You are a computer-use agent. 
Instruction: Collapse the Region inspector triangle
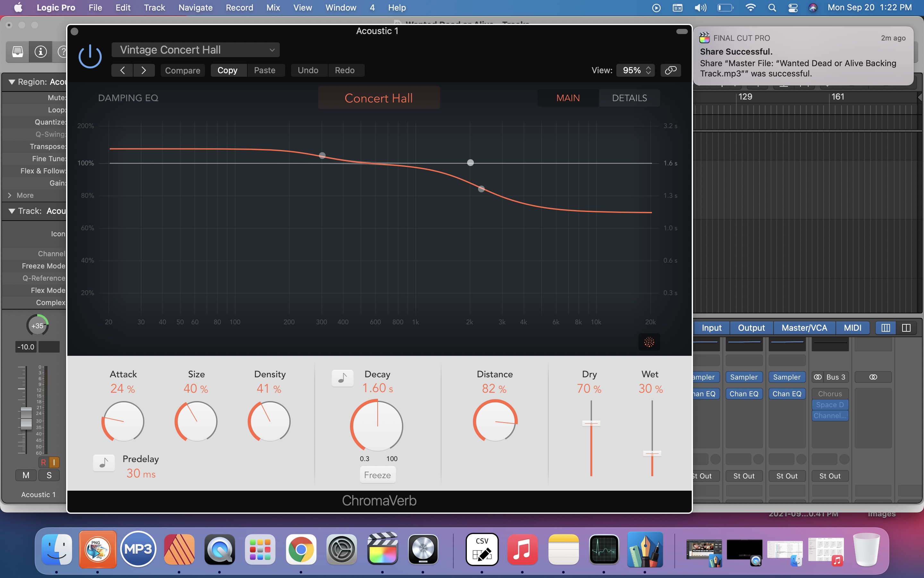12,82
